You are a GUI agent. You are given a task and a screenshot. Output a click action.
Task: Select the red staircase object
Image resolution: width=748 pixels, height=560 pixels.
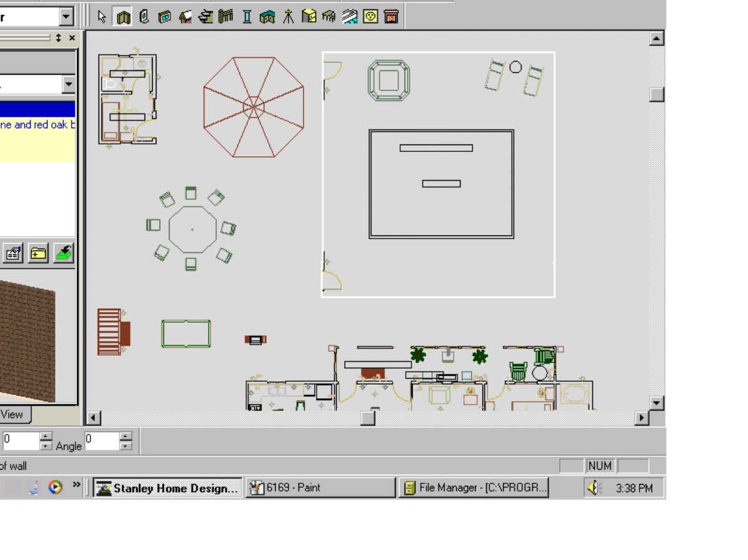[113, 332]
